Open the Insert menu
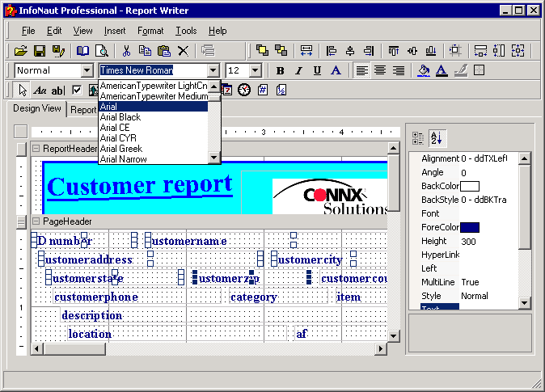The image size is (545, 392). coord(115,31)
